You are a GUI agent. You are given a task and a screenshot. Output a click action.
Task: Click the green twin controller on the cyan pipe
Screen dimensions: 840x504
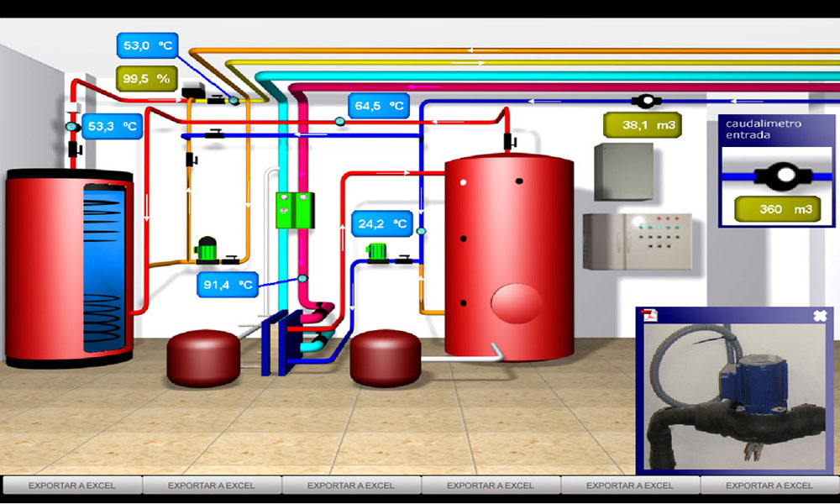pyautogui.click(x=294, y=209)
